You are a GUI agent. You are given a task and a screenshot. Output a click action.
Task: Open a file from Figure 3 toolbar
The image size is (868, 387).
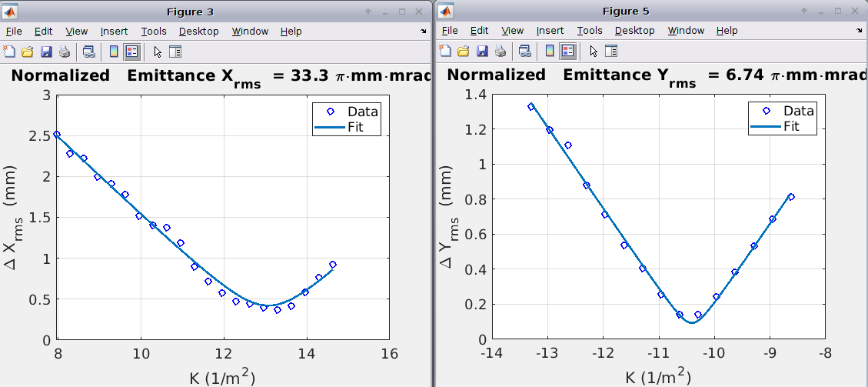(27, 52)
